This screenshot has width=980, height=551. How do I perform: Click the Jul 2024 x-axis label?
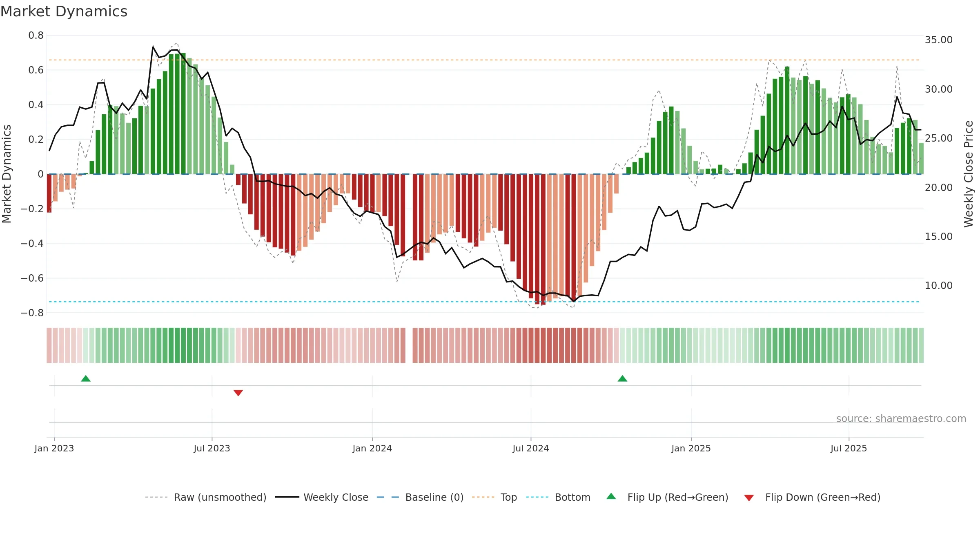click(531, 448)
